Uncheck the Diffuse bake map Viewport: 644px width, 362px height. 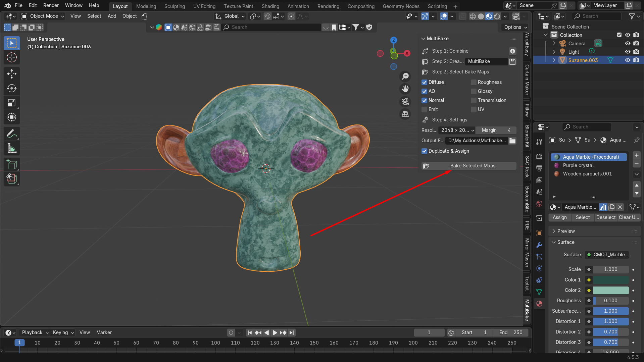425,82
